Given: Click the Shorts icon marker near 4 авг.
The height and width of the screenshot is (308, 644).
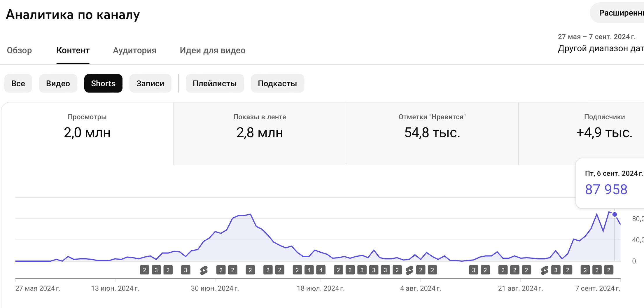Looking at the screenshot, I should [409, 270].
